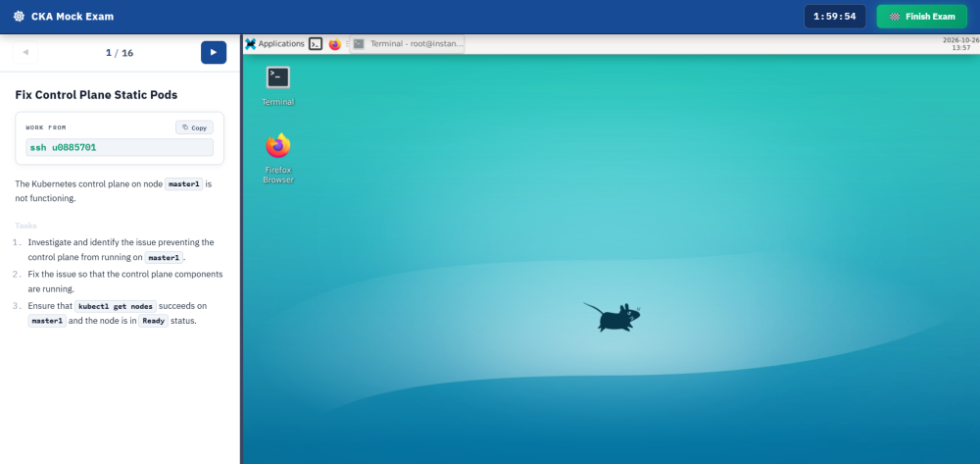Click the Fix Control Plane Static Pods heading
This screenshot has width=980, height=464.
point(96,95)
